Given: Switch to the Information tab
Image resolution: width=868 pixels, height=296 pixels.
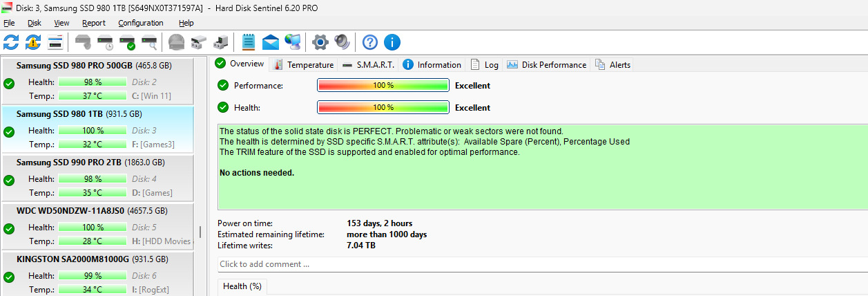Looking at the screenshot, I should coord(432,64).
